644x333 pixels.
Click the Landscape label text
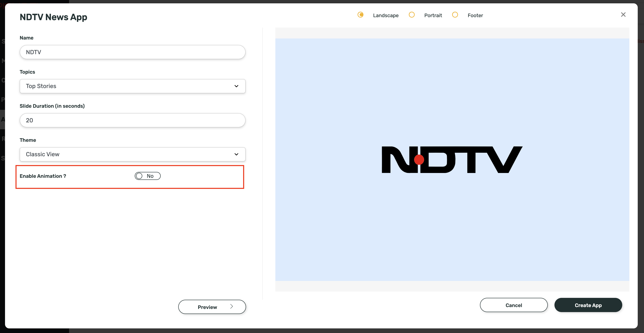click(386, 15)
